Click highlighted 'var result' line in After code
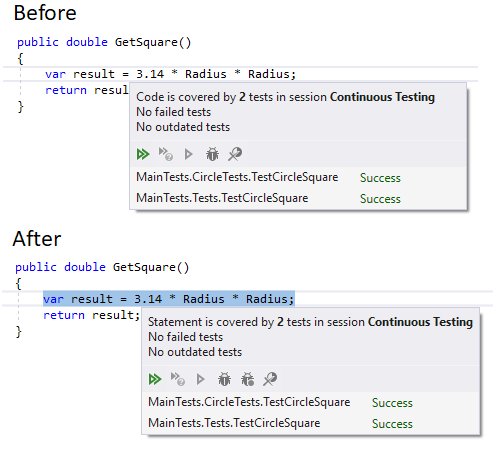 [x=169, y=299]
